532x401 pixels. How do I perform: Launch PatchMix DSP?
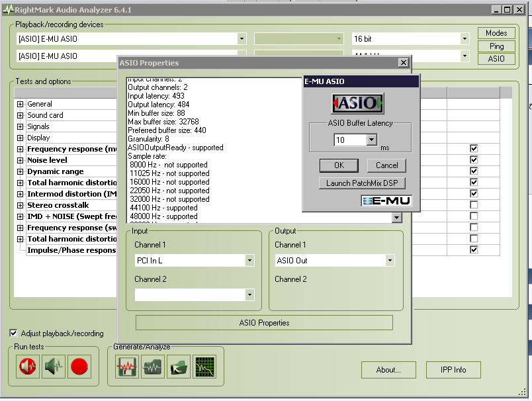[362, 183]
